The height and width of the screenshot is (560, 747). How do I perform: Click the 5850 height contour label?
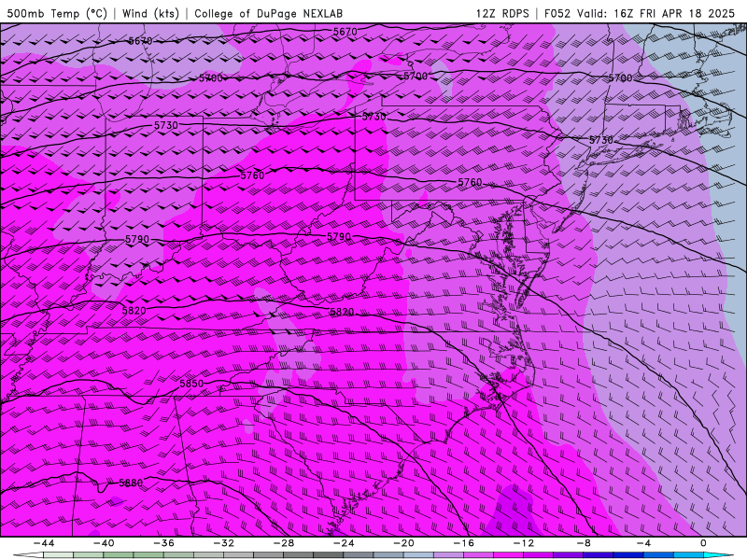point(191,384)
